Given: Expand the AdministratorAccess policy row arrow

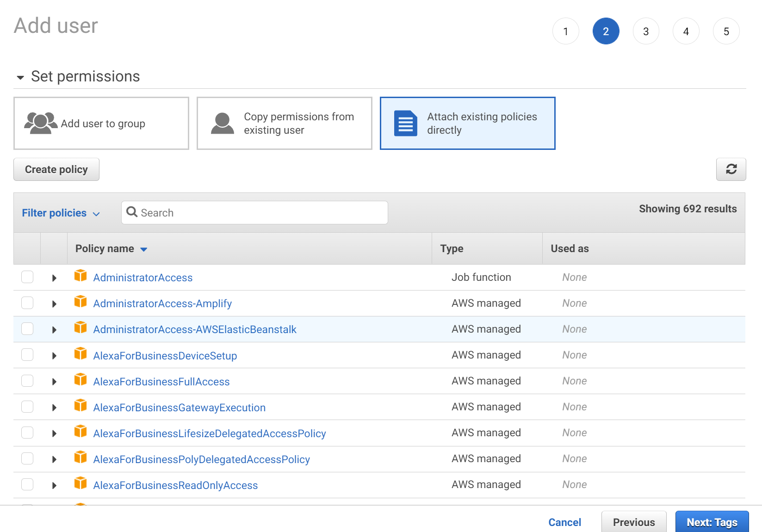Looking at the screenshot, I should 54,278.
